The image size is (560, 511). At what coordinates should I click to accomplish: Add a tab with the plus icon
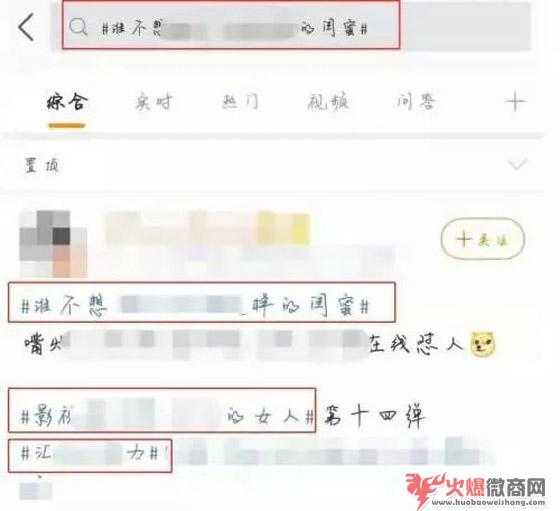[x=516, y=102]
